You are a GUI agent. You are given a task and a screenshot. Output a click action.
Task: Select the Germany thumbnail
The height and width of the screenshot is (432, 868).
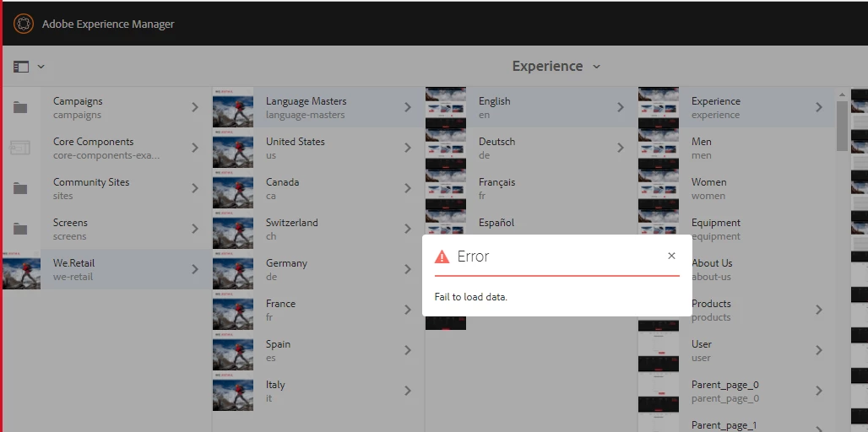[x=233, y=269]
